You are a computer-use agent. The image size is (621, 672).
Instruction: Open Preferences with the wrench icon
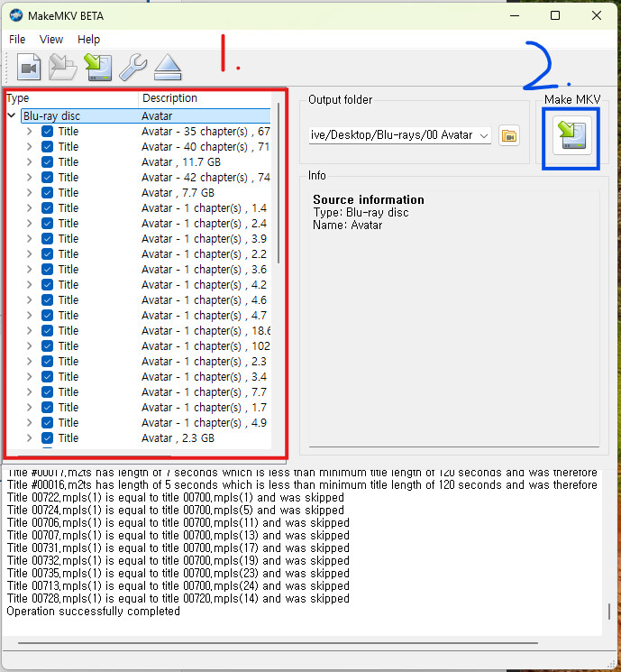(133, 68)
